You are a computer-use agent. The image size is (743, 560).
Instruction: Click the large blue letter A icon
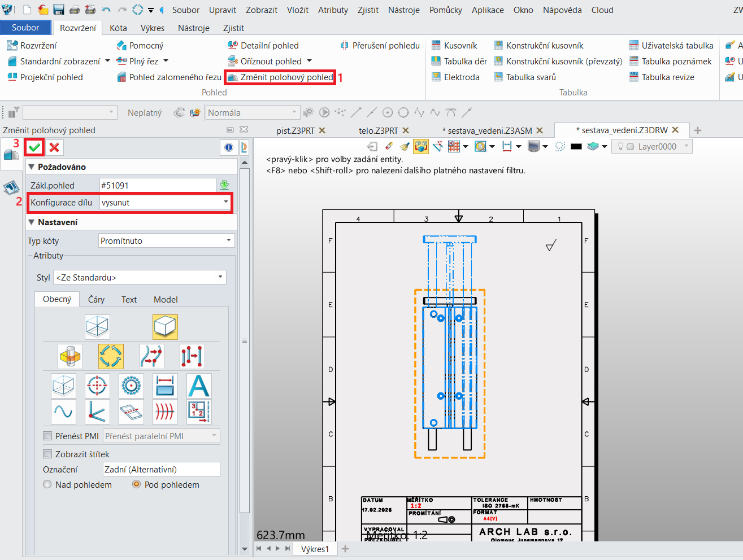click(199, 386)
